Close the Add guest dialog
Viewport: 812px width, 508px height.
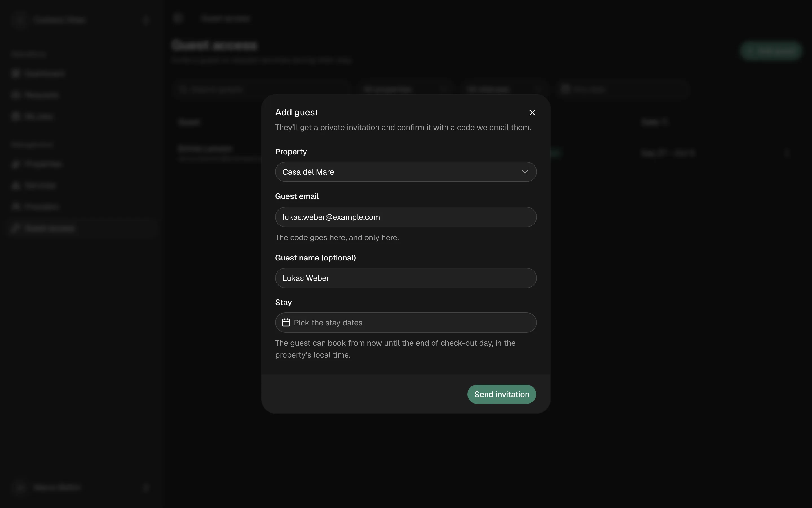click(532, 113)
